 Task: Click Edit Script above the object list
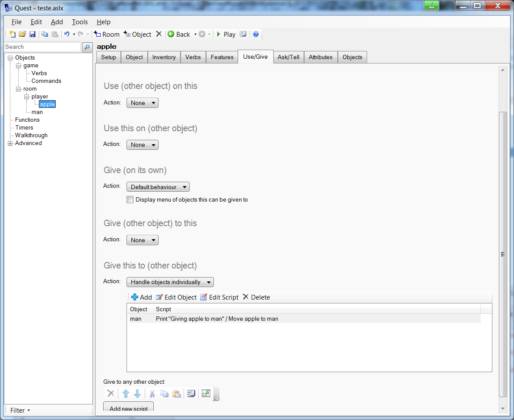click(219, 297)
